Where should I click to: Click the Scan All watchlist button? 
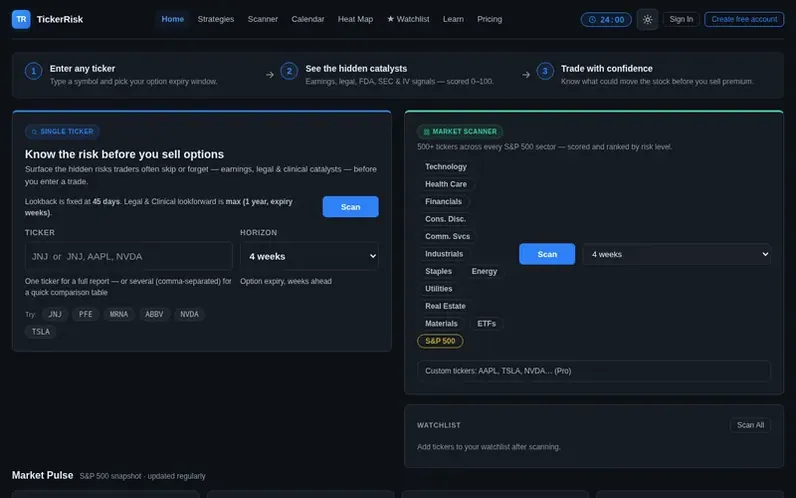tap(750, 425)
